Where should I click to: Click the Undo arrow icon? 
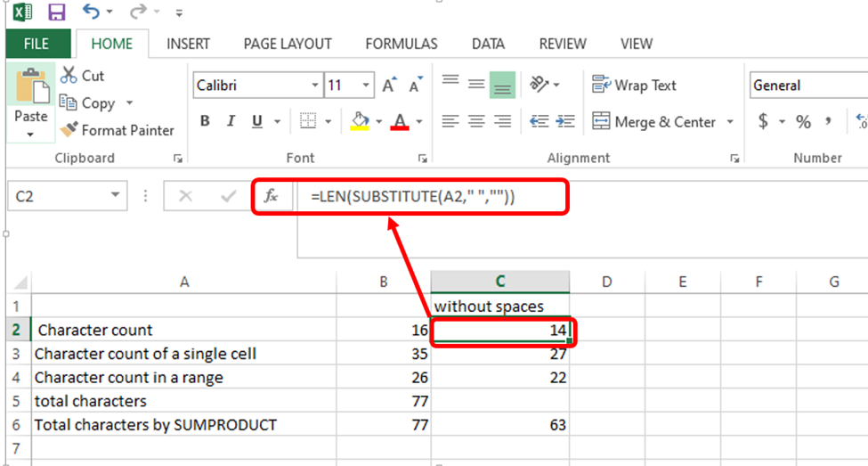pos(91,11)
